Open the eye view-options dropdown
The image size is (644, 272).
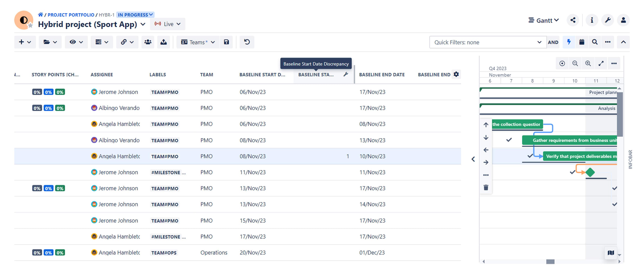[x=76, y=42]
